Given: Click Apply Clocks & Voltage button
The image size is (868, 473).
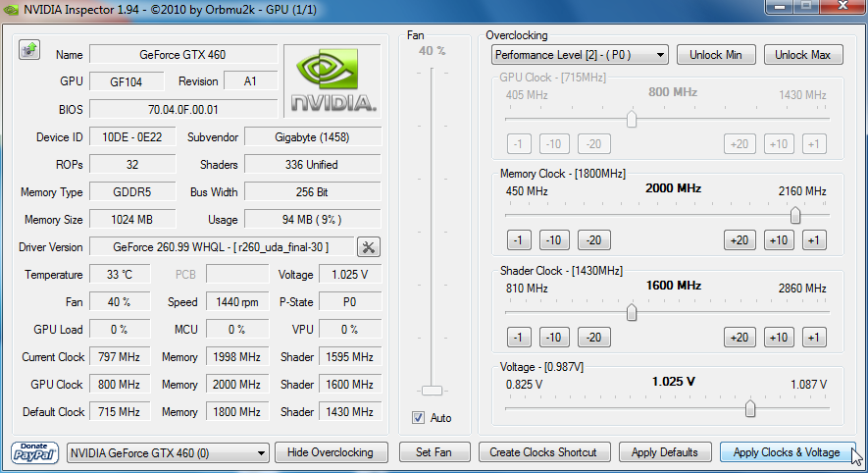Looking at the screenshot, I should click(x=787, y=452).
